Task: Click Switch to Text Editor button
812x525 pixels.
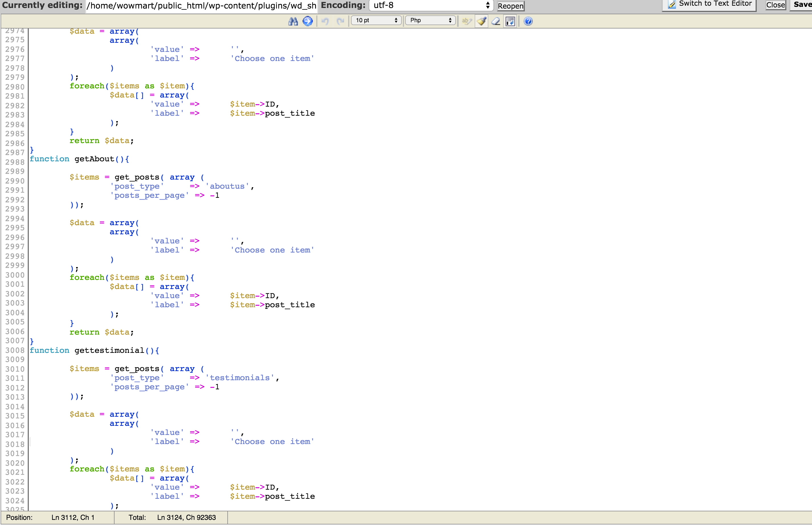Action: pos(709,5)
